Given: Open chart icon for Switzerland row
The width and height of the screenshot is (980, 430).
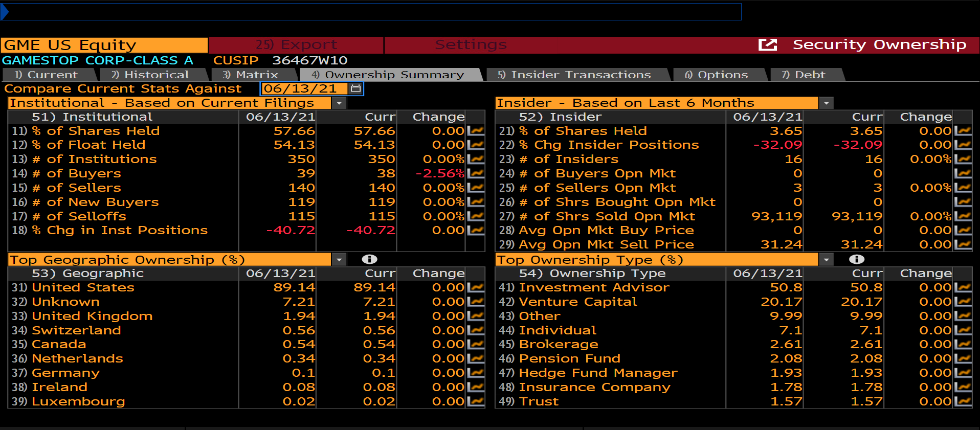Looking at the screenshot, I should pos(476,331).
